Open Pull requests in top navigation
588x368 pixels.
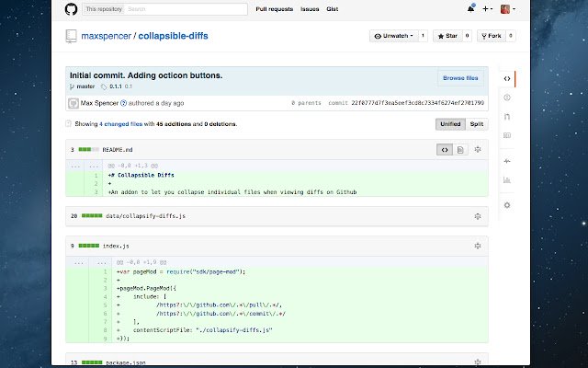pos(275,9)
